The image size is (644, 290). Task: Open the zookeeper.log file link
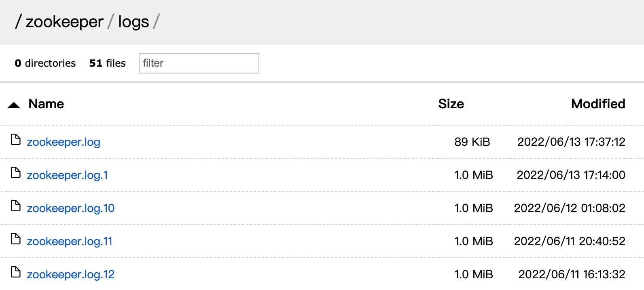[x=64, y=142]
